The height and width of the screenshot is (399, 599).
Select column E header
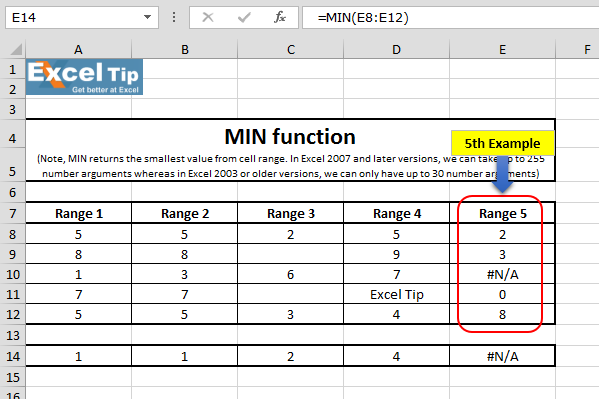click(502, 49)
